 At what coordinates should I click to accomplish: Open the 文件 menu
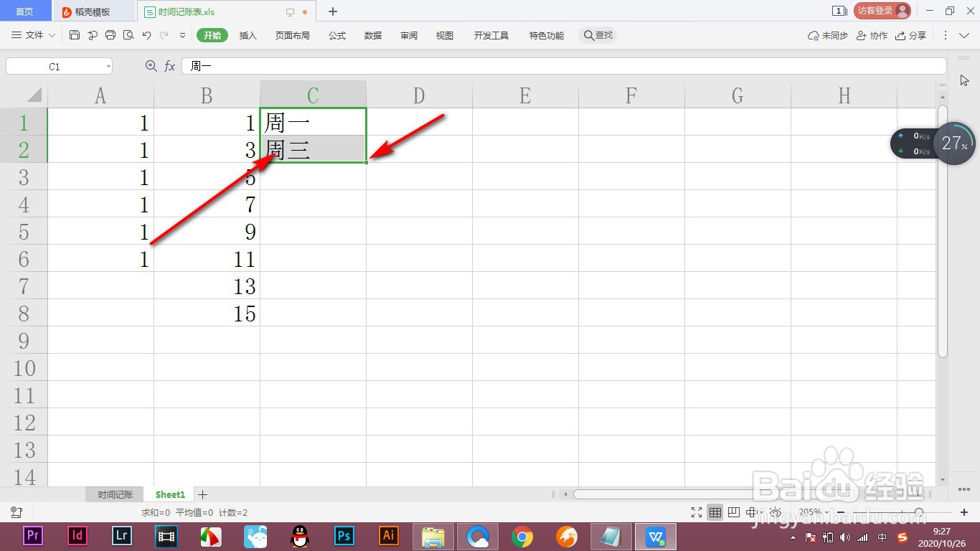(x=34, y=35)
